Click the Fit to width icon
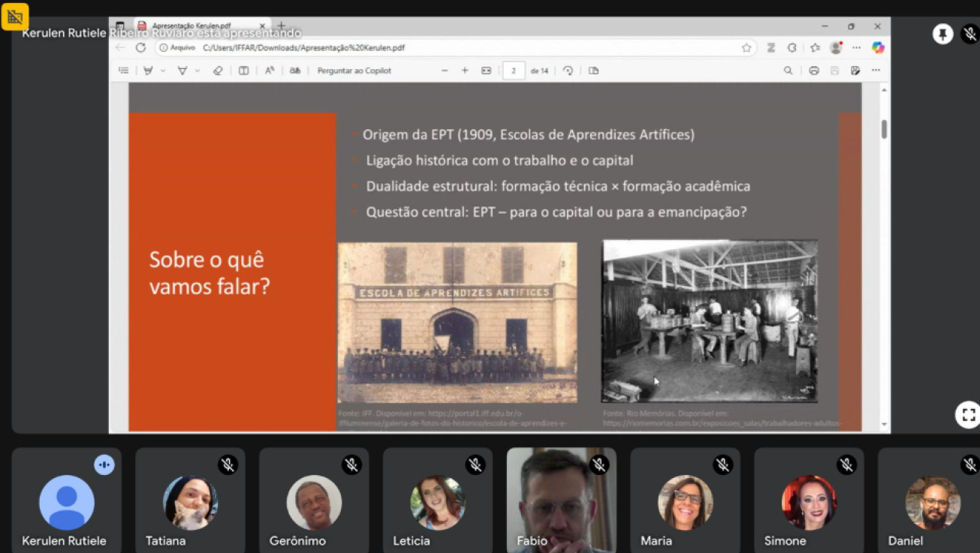This screenshot has height=553, width=980. [x=486, y=71]
